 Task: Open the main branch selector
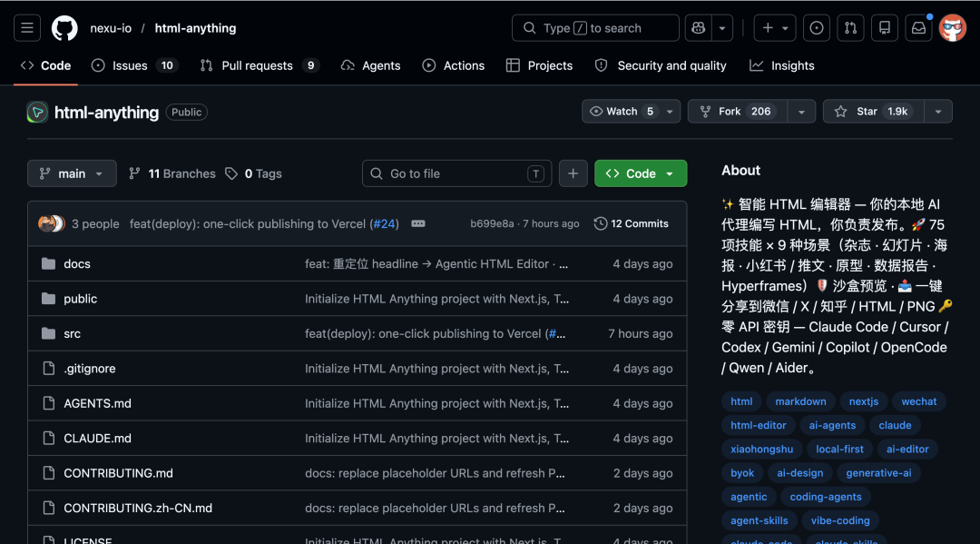[72, 173]
